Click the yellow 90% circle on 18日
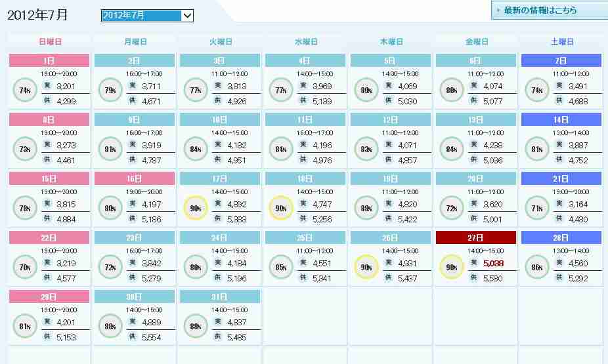This screenshot has width=608, height=364. pyautogui.click(x=281, y=209)
